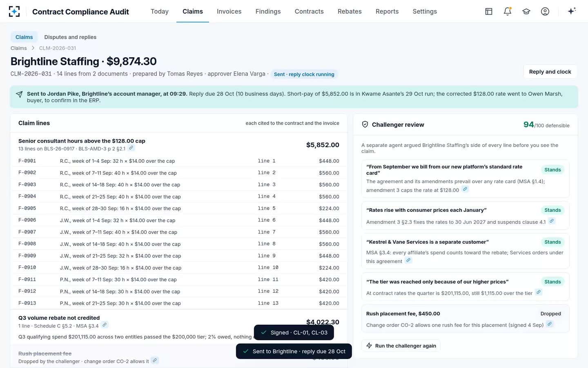
Task: Open link icon after Services orders under this agreement
Action: coord(408,260)
